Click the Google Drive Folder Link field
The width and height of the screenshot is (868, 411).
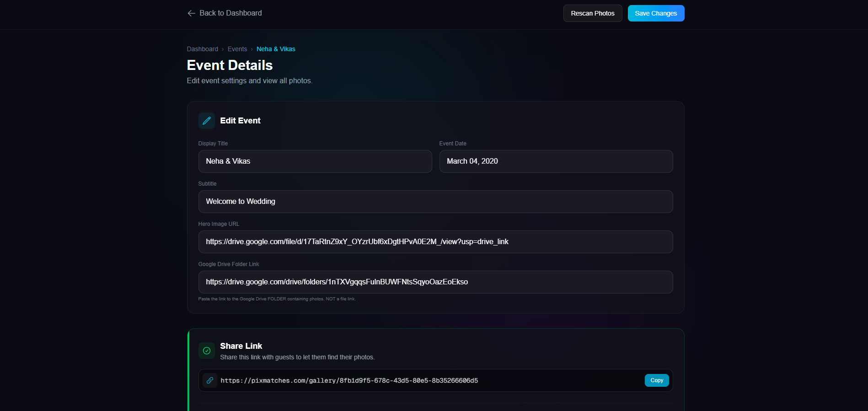[x=436, y=282]
